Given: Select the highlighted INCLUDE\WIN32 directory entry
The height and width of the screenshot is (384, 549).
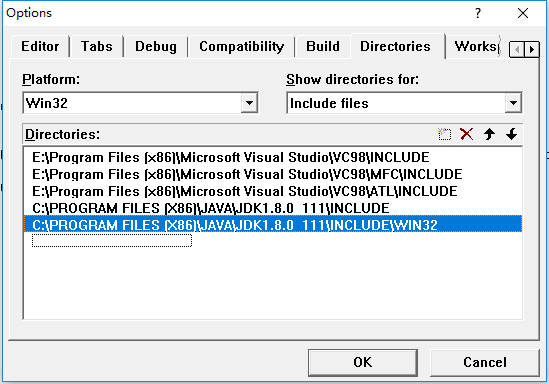Looking at the screenshot, I should [273, 225].
